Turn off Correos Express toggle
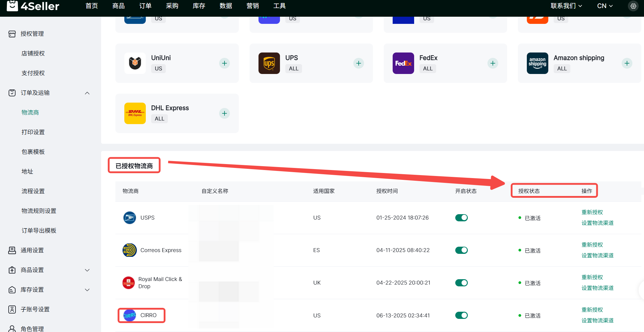 point(461,250)
